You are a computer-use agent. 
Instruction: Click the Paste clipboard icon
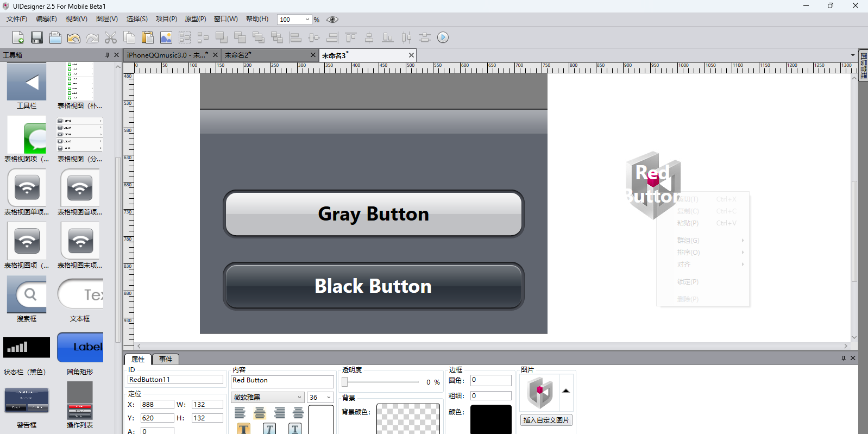click(x=147, y=37)
